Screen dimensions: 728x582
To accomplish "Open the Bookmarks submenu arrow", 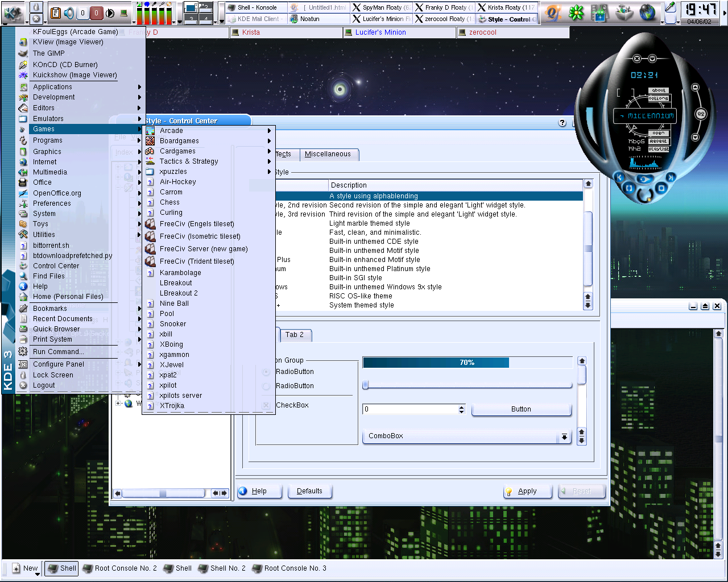I will (139, 309).
